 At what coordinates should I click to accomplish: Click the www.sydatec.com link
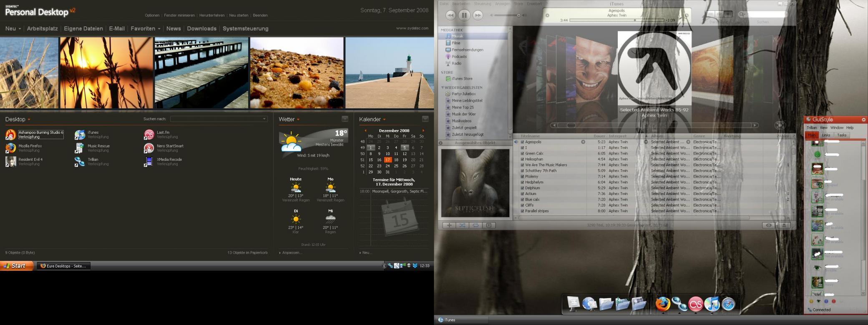pos(412,28)
